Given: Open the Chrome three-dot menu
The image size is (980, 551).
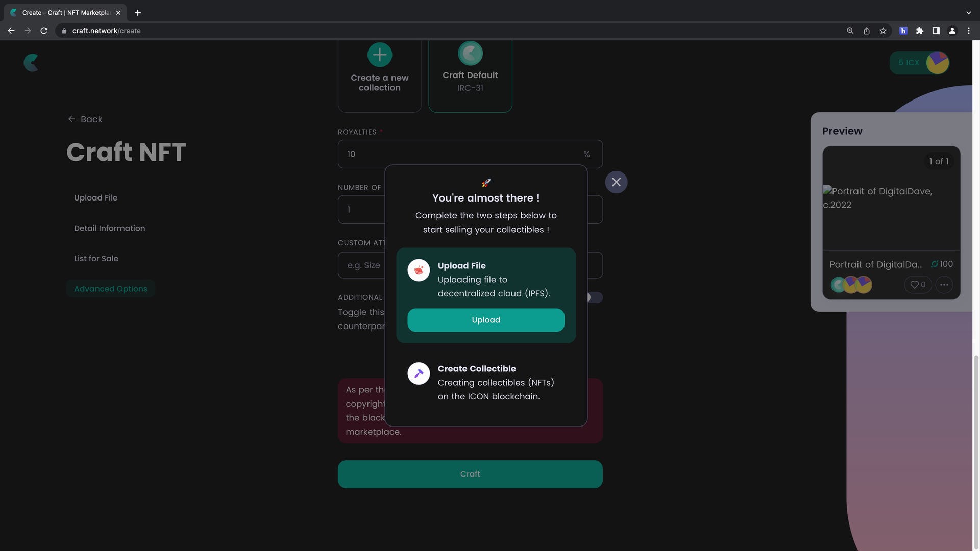Looking at the screenshot, I should coord(968,31).
